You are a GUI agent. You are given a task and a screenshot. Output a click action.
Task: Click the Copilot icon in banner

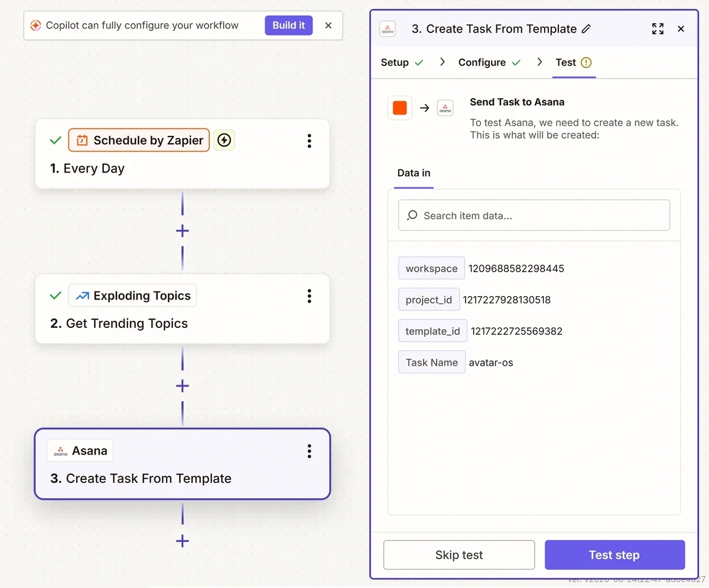click(x=35, y=25)
